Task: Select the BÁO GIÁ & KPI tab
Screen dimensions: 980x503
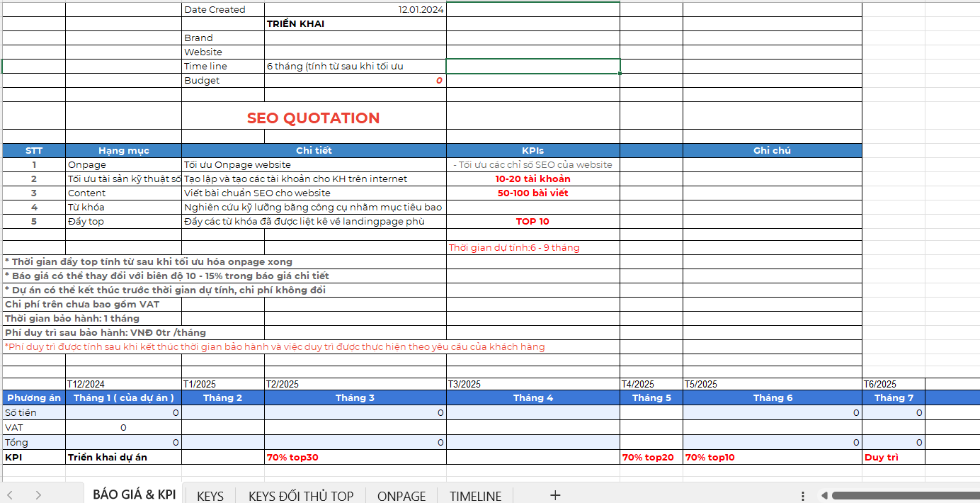Action: tap(134, 494)
